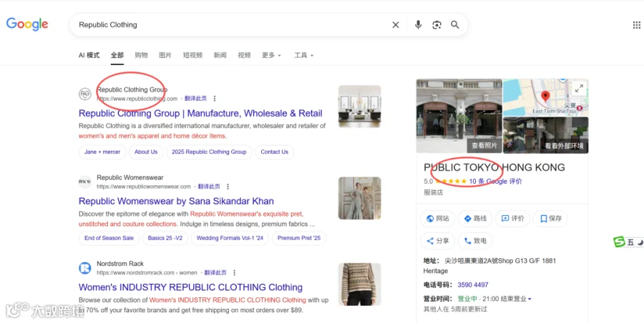Expand the 工具 tools dropdown

(304, 56)
